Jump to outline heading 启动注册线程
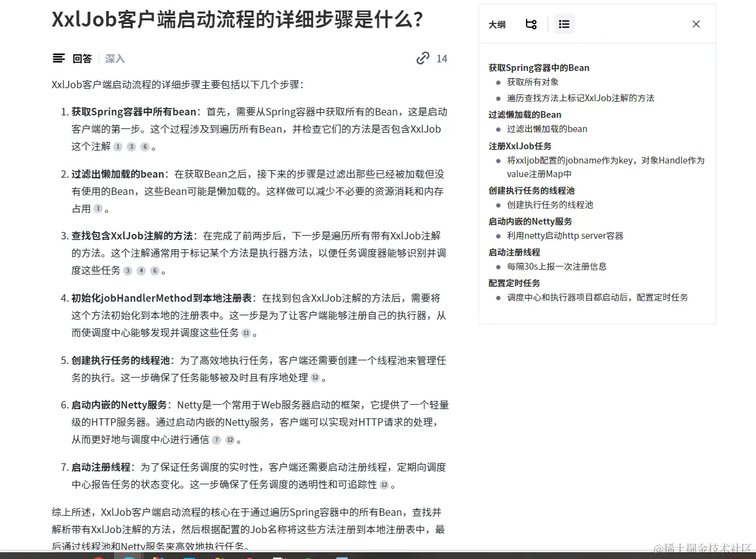This screenshot has width=756, height=559. (514, 252)
